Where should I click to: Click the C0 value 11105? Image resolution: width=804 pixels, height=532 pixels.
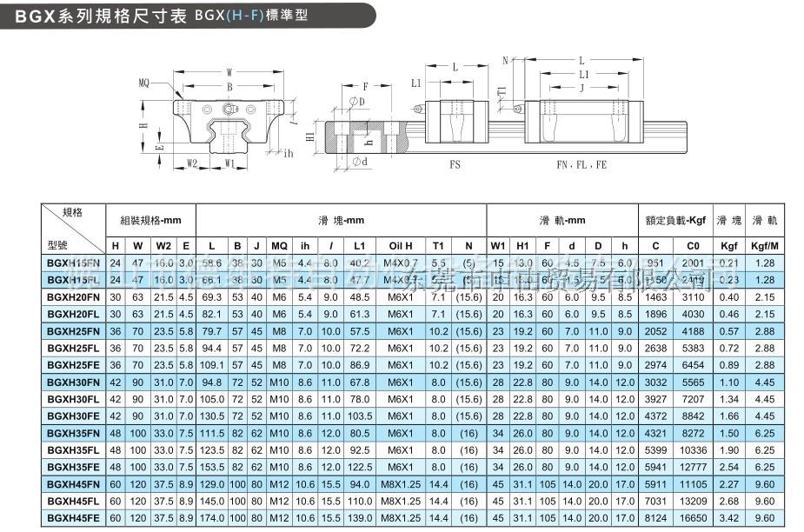[693, 484]
